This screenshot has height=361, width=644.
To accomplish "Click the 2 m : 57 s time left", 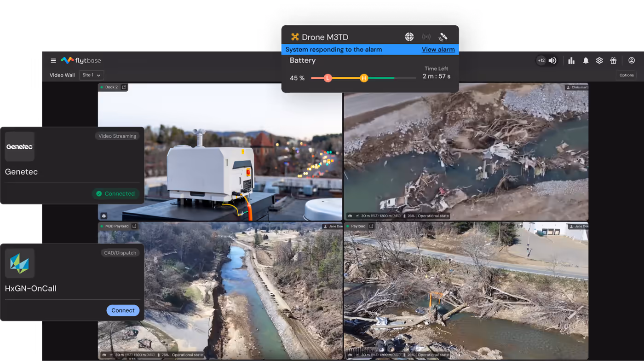I will coord(437,76).
